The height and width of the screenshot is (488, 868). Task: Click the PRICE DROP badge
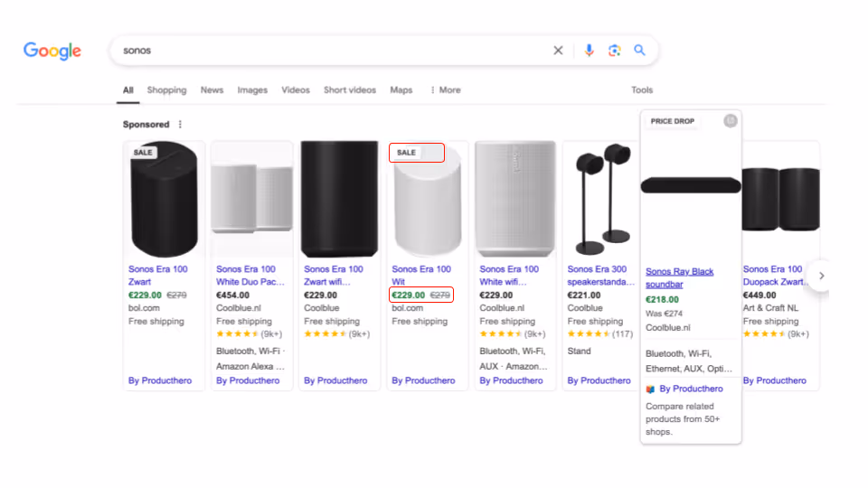pos(672,121)
